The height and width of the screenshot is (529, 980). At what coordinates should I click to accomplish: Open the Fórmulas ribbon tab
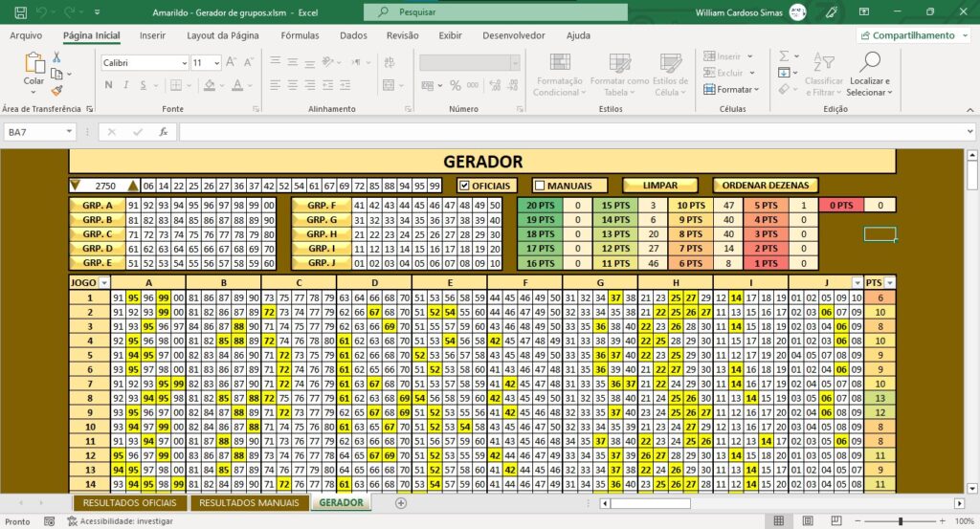point(300,35)
